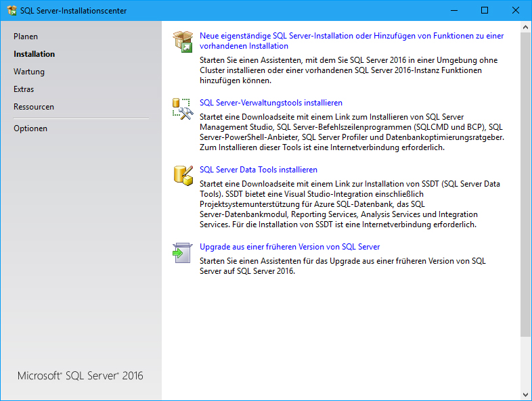
Task: Minimize the SQL Server-Installationscenter window
Action: pos(454,11)
